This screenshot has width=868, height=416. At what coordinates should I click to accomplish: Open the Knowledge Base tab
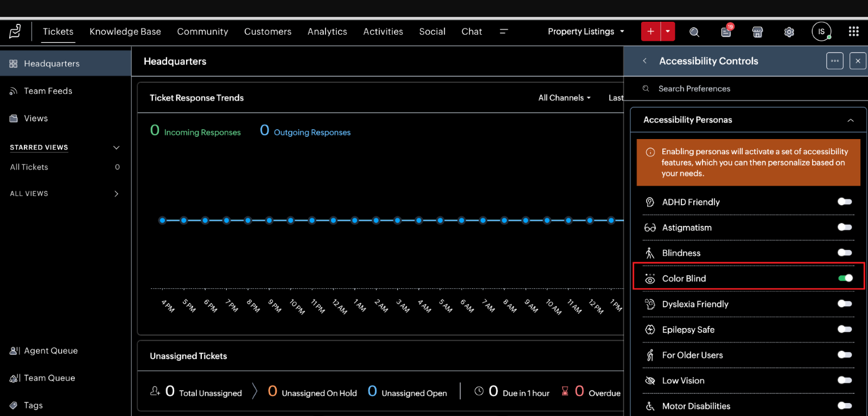pyautogui.click(x=125, y=31)
